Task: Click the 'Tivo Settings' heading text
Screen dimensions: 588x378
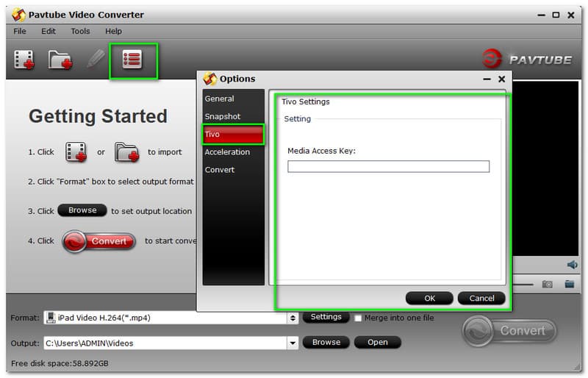Action: point(306,101)
